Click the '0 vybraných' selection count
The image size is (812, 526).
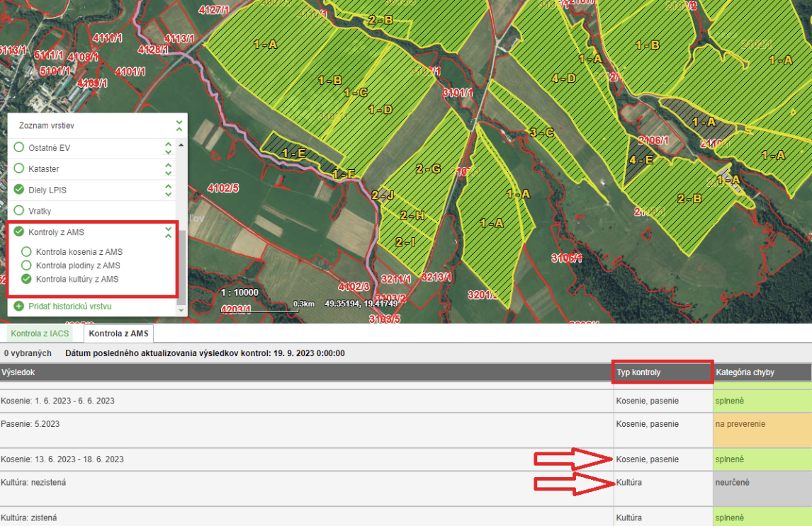click(28, 353)
